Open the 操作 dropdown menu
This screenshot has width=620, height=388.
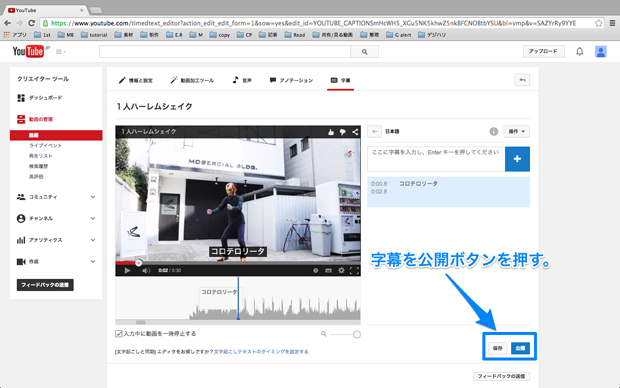(x=516, y=131)
